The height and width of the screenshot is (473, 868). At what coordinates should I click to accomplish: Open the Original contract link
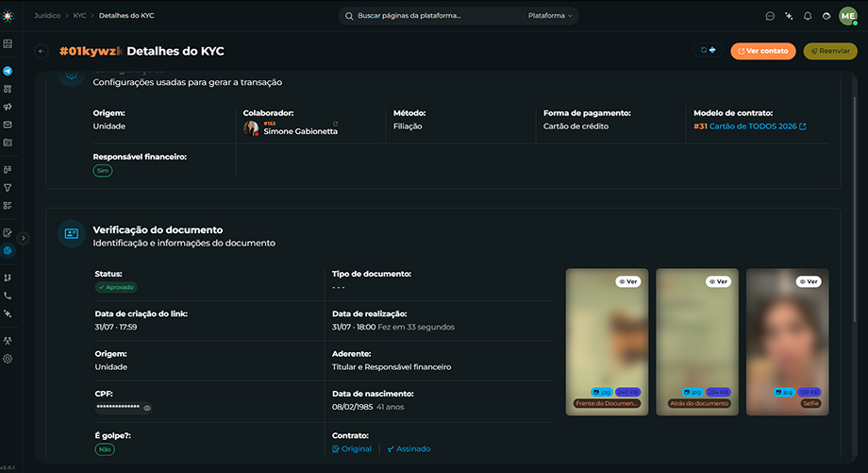pyautogui.click(x=352, y=448)
